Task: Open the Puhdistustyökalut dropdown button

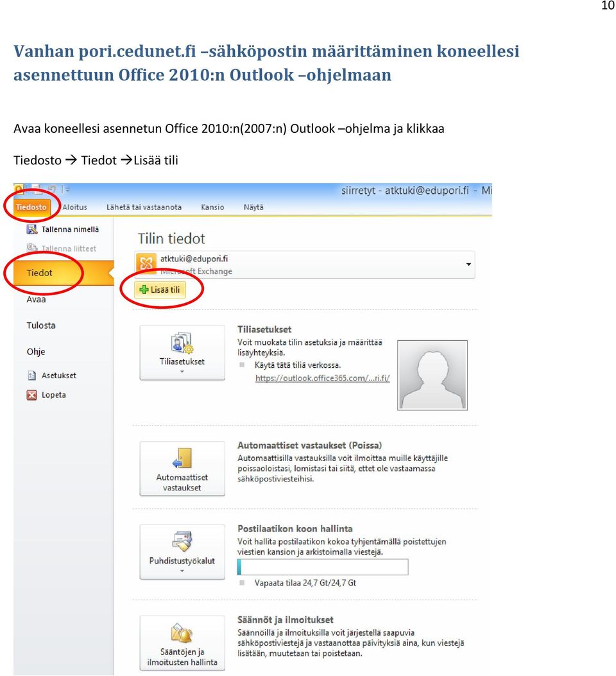Action: click(x=182, y=552)
